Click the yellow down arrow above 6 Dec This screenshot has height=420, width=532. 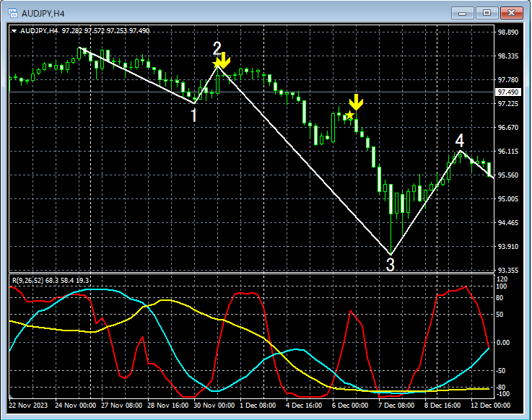[x=356, y=102]
